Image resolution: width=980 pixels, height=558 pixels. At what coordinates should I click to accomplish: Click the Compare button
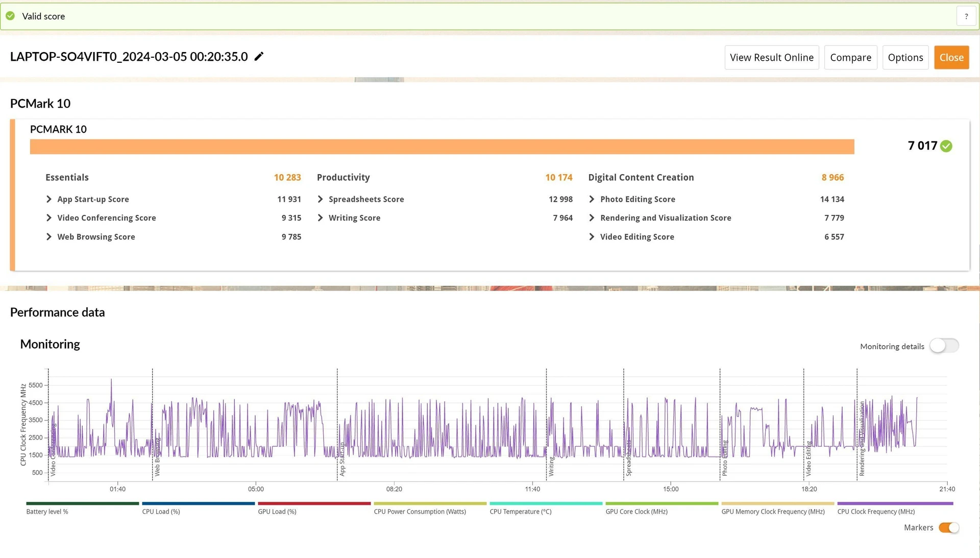click(x=850, y=57)
